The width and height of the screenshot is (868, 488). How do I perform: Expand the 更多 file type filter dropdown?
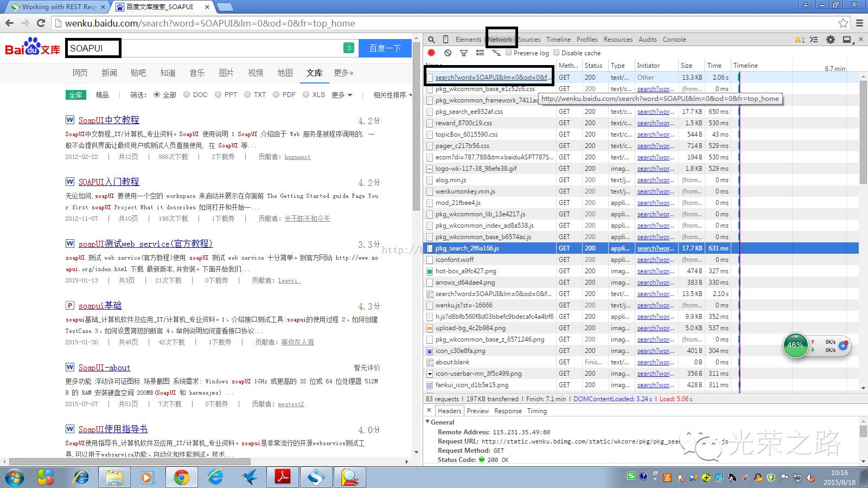pos(342,95)
